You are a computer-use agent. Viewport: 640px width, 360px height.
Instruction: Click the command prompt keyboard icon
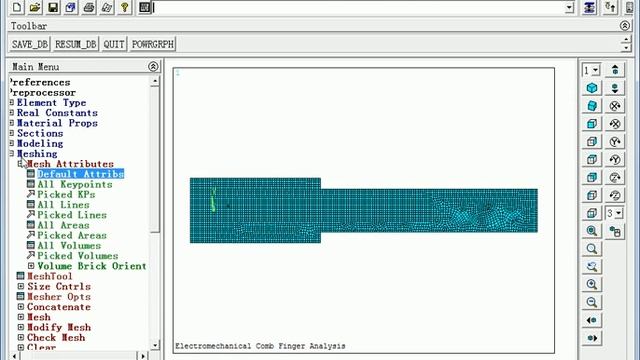click(144, 7)
